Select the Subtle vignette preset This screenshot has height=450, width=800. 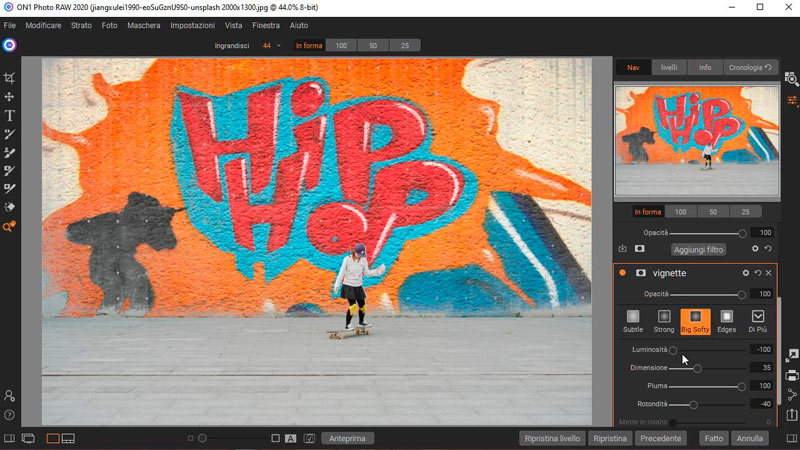[633, 321]
